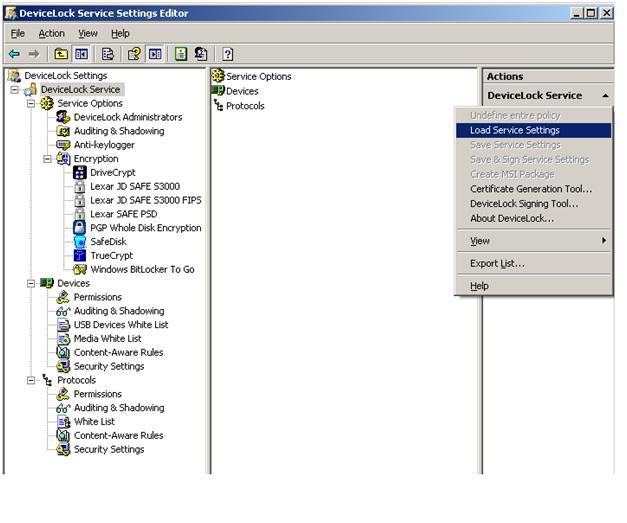Choose Certificate Generation Tool menu entry
This screenshot has width=627, height=523.
pyautogui.click(x=533, y=189)
